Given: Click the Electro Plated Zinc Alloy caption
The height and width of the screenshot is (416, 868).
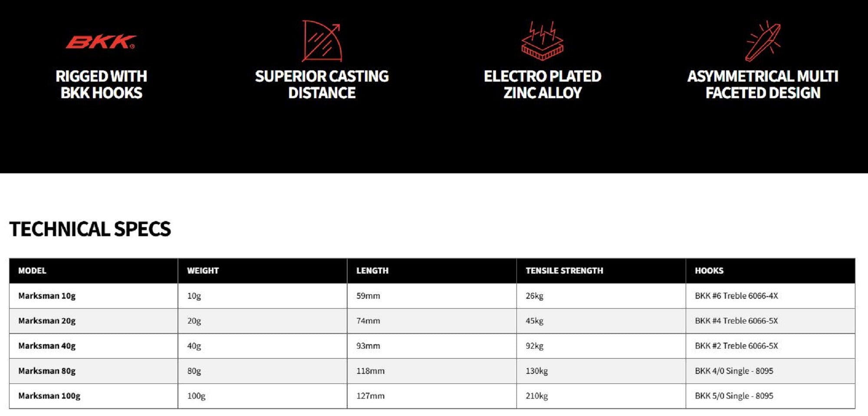Looking at the screenshot, I should (x=542, y=85).
